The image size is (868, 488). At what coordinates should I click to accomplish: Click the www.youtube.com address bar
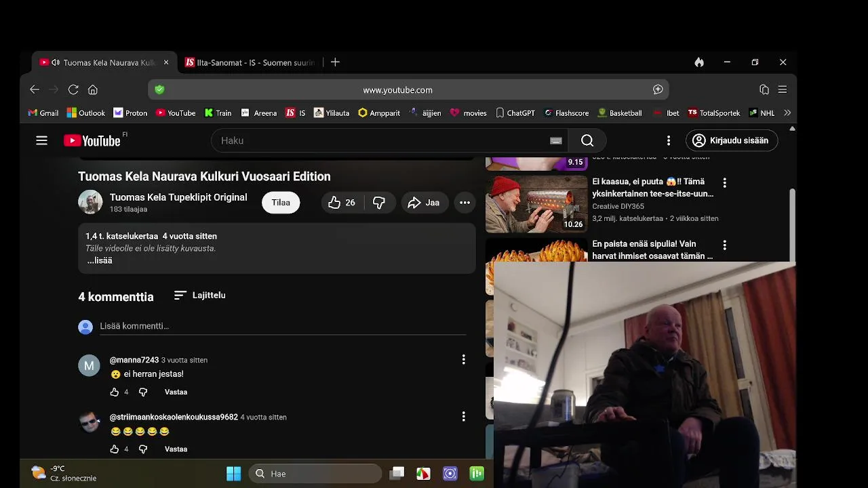(408, 89)
